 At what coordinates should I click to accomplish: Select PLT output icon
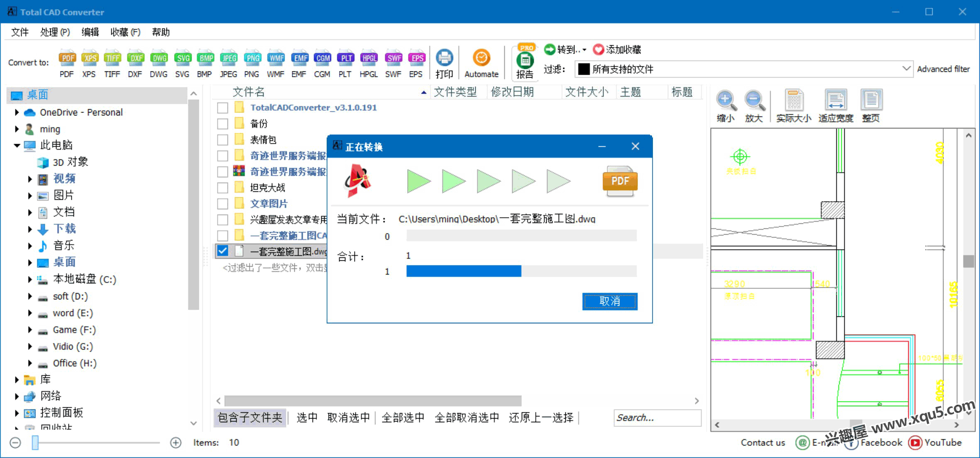345,59
